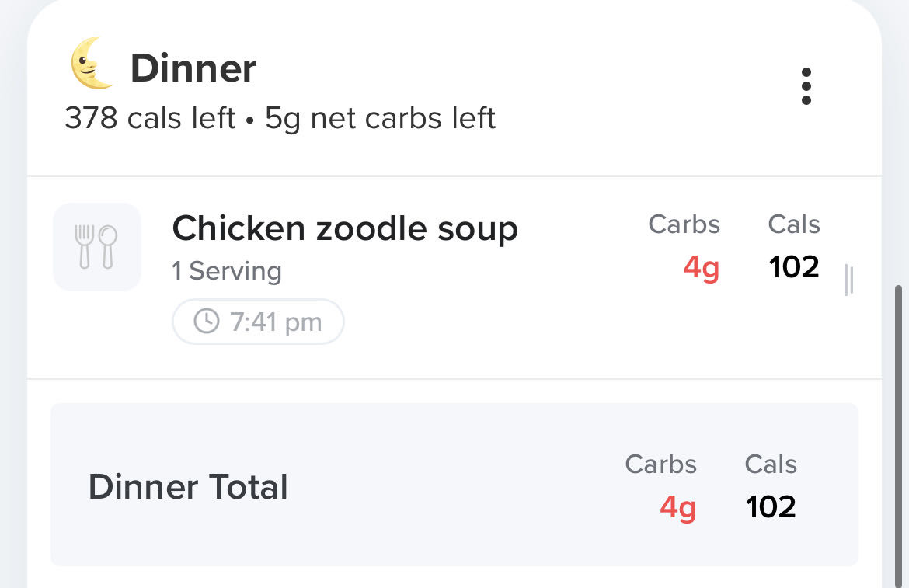The image size is (909, 588).
Task: Click the soup's 4g carbs value
Action: 701,268
